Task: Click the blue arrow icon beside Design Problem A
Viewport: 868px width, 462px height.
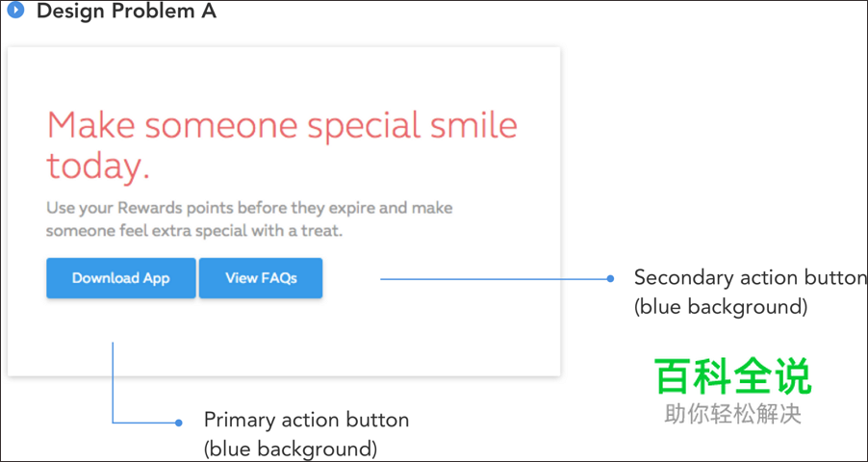Action: click(x=15, y=11)
